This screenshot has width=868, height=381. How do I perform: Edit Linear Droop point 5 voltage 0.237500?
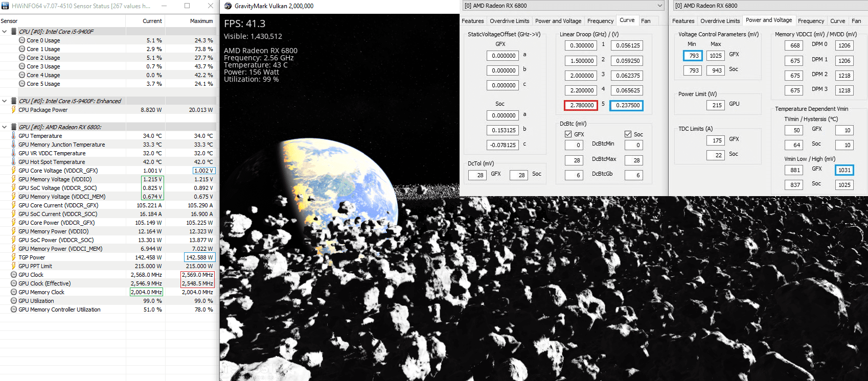626,105
